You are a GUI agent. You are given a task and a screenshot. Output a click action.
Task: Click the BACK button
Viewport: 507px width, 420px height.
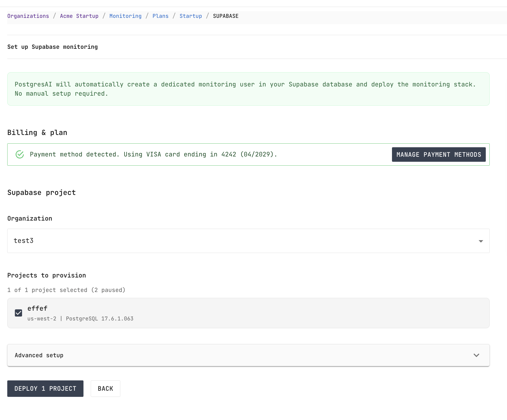105,388
